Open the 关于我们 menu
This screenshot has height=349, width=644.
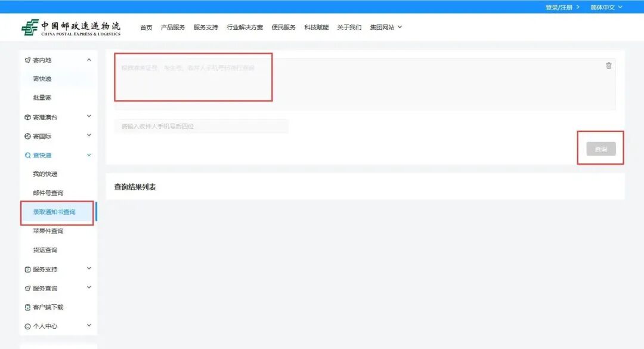(x=349, y=27)
